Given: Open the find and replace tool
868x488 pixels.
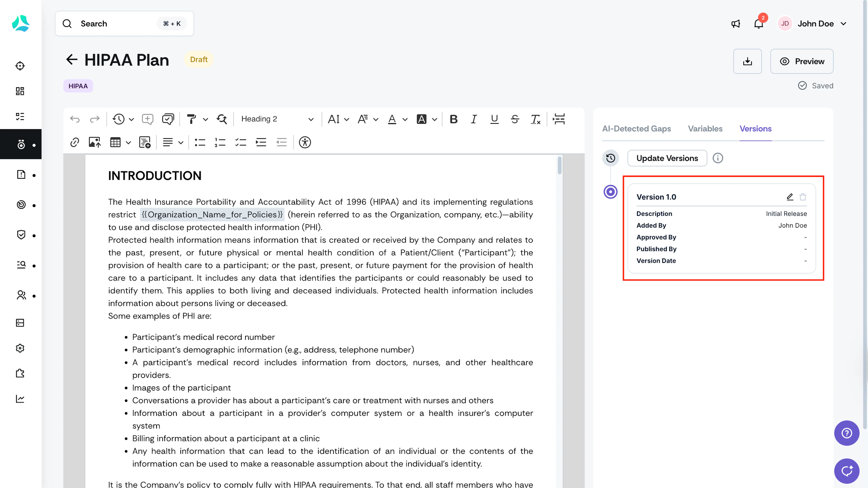Looking at the screenshot, I should point(222,119).
